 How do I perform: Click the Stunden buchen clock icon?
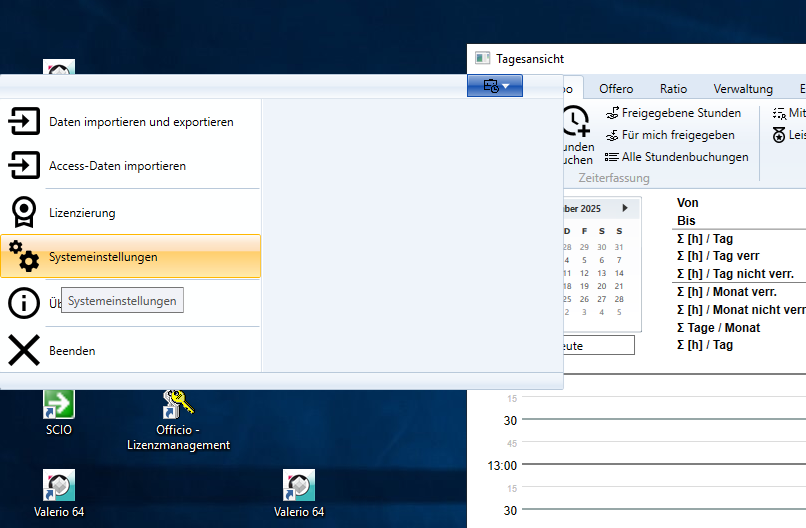click(575, 122)
